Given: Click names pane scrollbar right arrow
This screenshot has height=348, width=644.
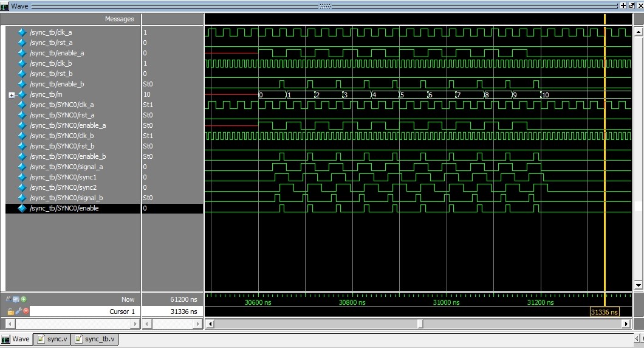Looking at the screenshot, I should click(x=135, y=324).
